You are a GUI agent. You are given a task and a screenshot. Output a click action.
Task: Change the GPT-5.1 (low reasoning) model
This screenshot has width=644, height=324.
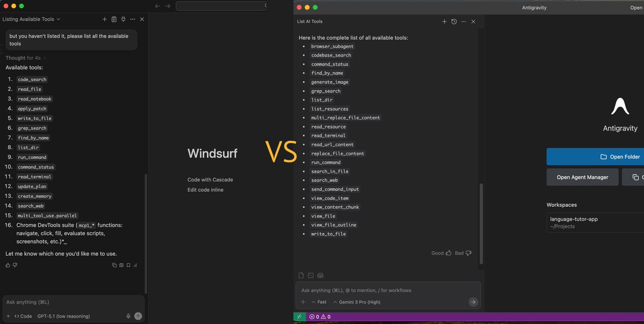tap(63, 316)
